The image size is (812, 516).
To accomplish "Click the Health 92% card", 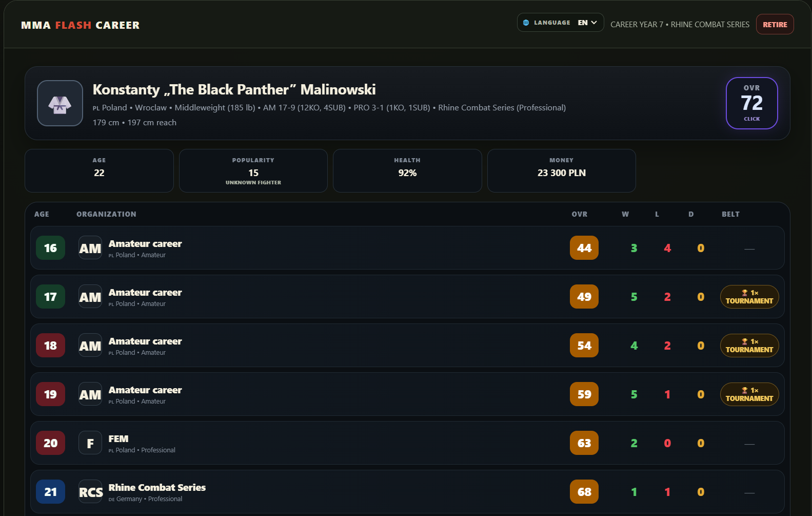I will point(407,171).
